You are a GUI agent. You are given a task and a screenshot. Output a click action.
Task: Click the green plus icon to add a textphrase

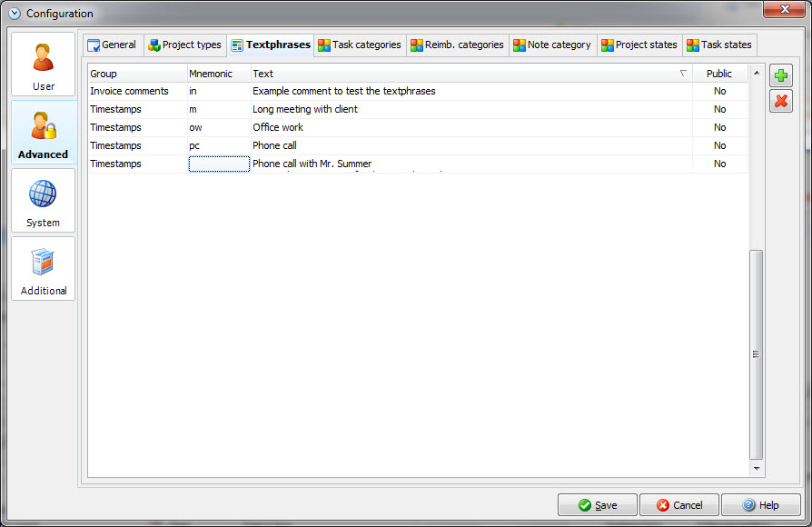[781, 75]
